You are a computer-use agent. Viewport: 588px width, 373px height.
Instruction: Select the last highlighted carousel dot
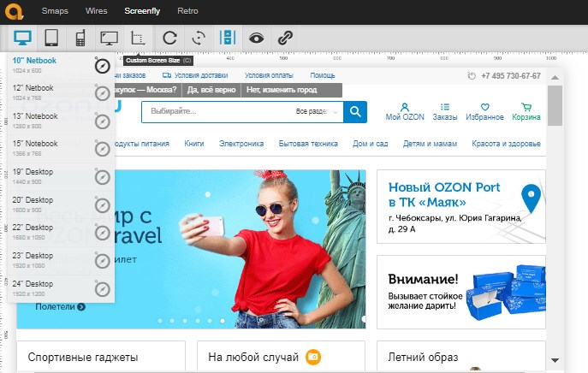tap(223, 321)
